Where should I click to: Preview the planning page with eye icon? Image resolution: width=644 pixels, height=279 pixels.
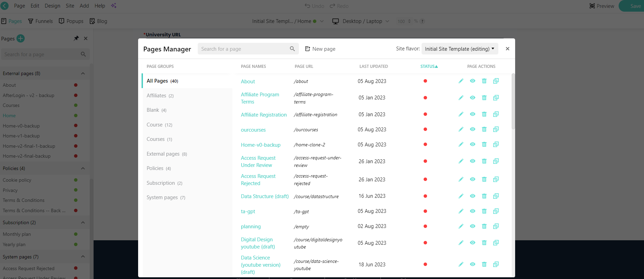[473, 226]
